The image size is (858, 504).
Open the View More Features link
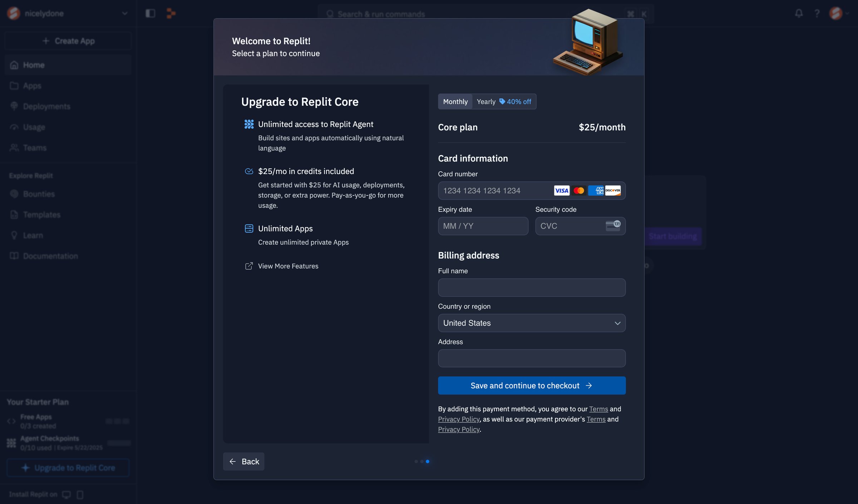[288, 266]
